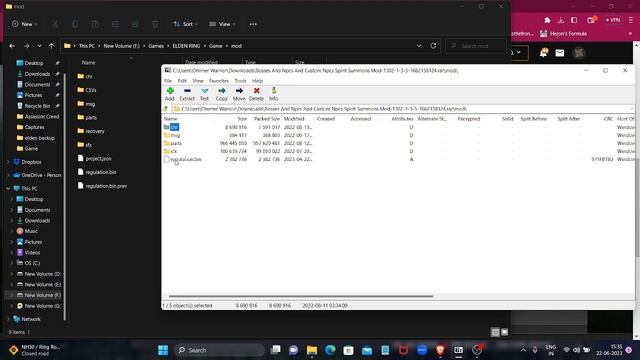
Task: Sort 7-Zip list by Encrypted column
Action: coord(469,119)
